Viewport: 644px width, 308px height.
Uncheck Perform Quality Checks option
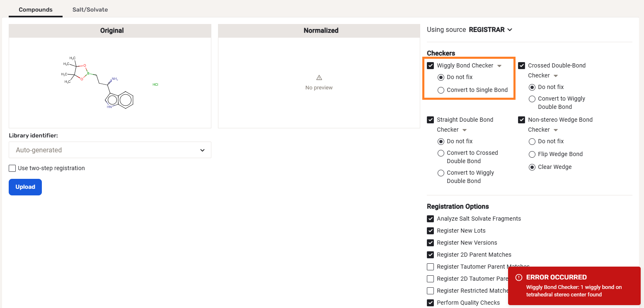pos(431,303)
